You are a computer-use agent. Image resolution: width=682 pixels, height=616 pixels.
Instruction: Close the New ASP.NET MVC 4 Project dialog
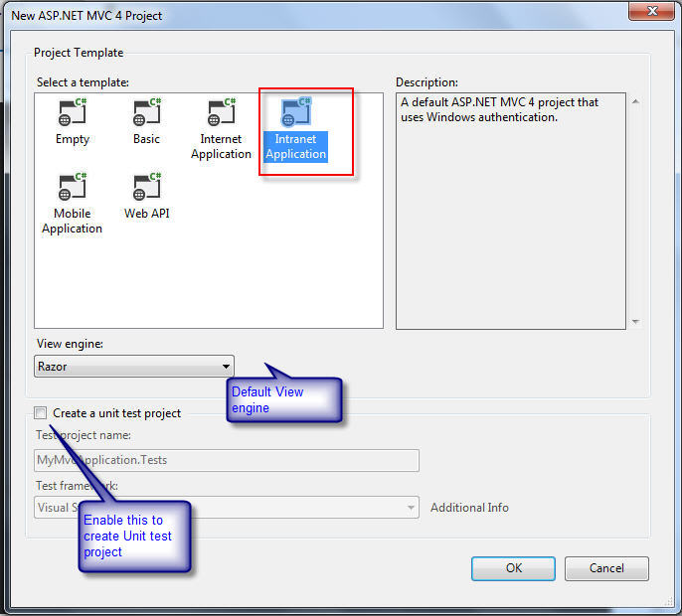pyautogui.click(x=651, y=11)
